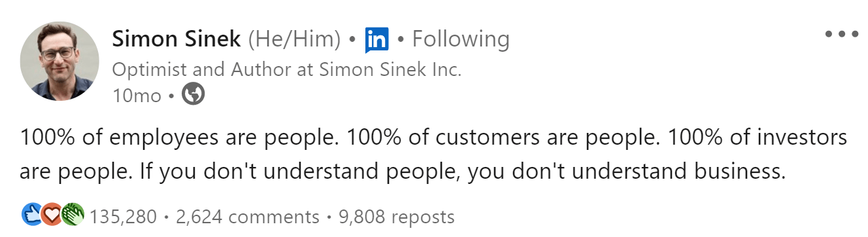
Task: Click the phrase 'If you don't understand people'
Action: 253,172
